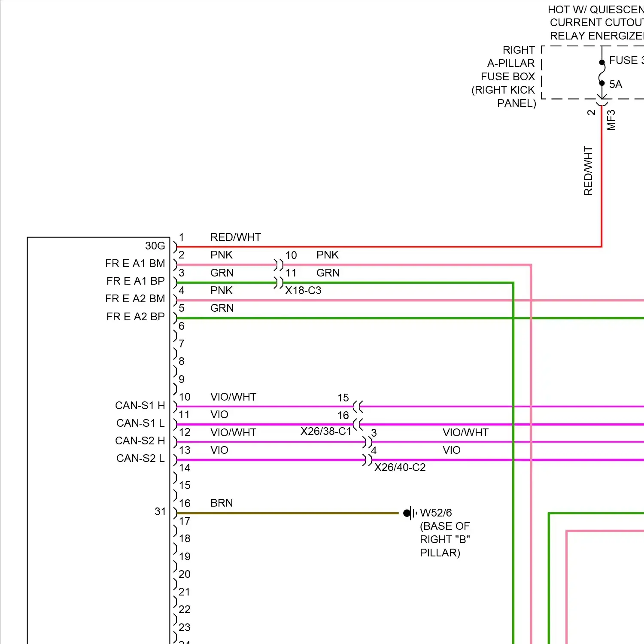Image resolution: width=644 pixels, height=644 pixels.
Task: Click the BASE OF RIGHT "B" PILLAR text
Action: tap(444, 539)
